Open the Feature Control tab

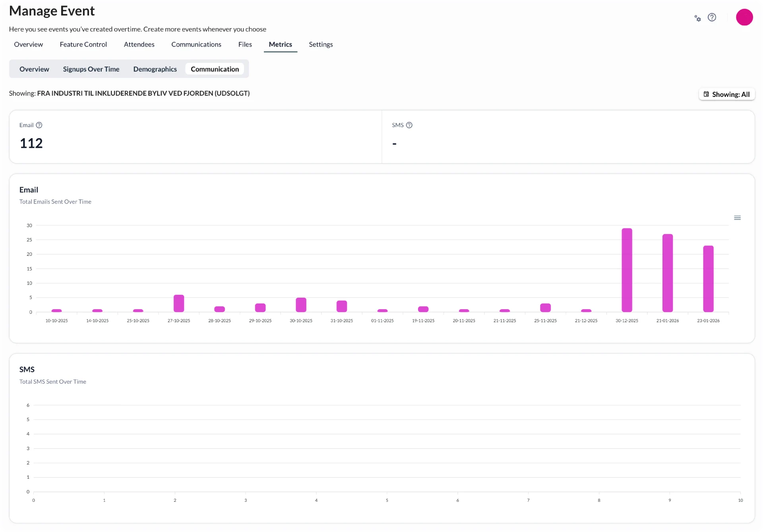point(83,44)
